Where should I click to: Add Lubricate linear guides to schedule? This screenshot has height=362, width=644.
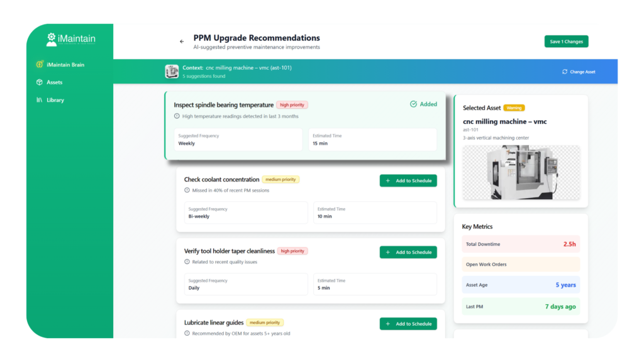(408, 324)
